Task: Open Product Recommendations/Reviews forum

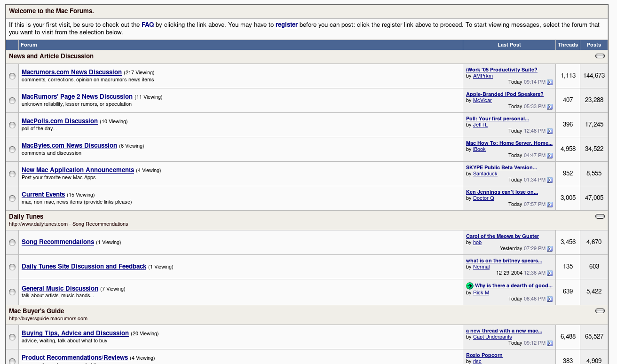Action: 75,357
